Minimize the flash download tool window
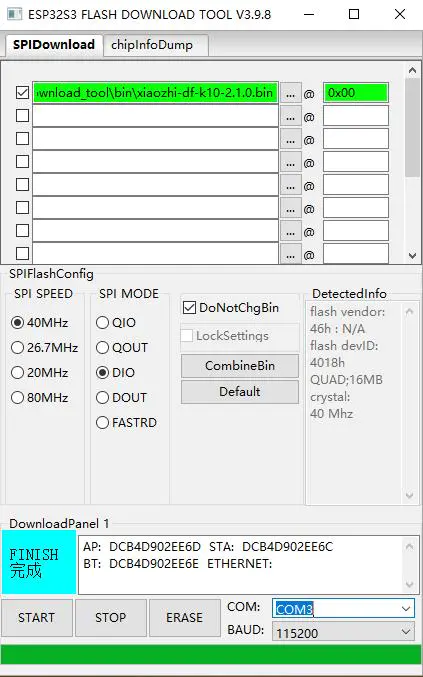Image resolution: width=423 pixels, height=677 pixels. tap(309, 14)
